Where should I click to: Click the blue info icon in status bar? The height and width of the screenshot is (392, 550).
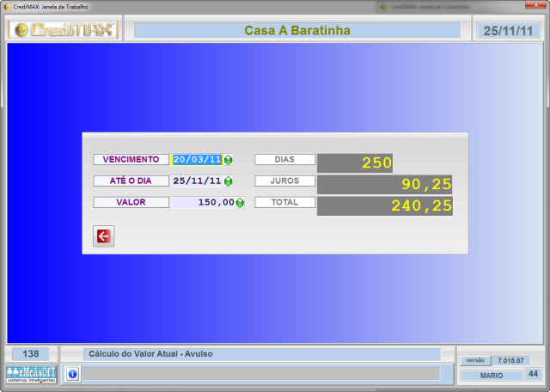click(72, 374)
